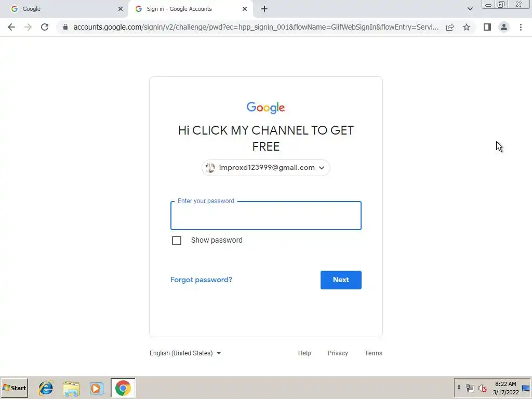Focus the Enter your password field

coord(265,216)
